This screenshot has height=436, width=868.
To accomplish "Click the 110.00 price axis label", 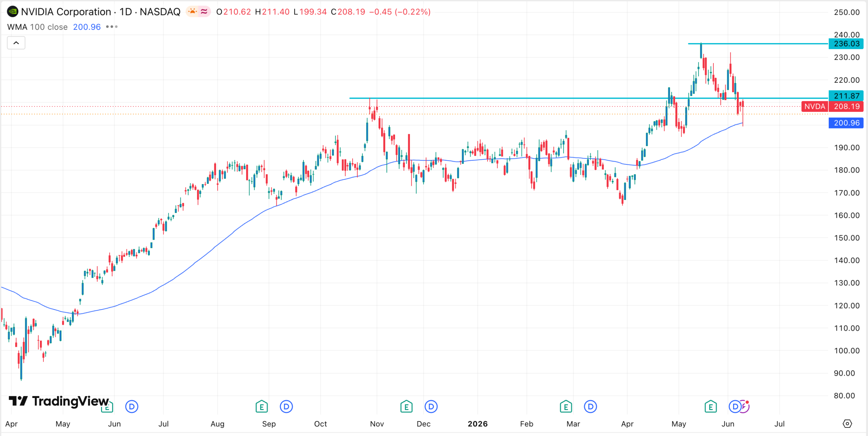I will click(x=847, y=328).
